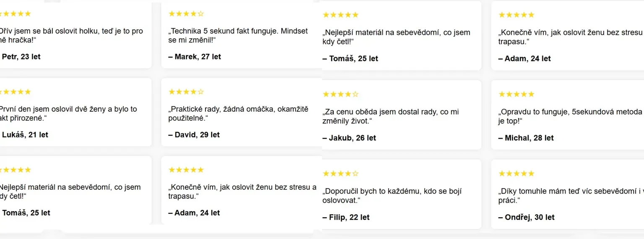Click the author name "Jakub, 26 let"

(x=349, y=138)
